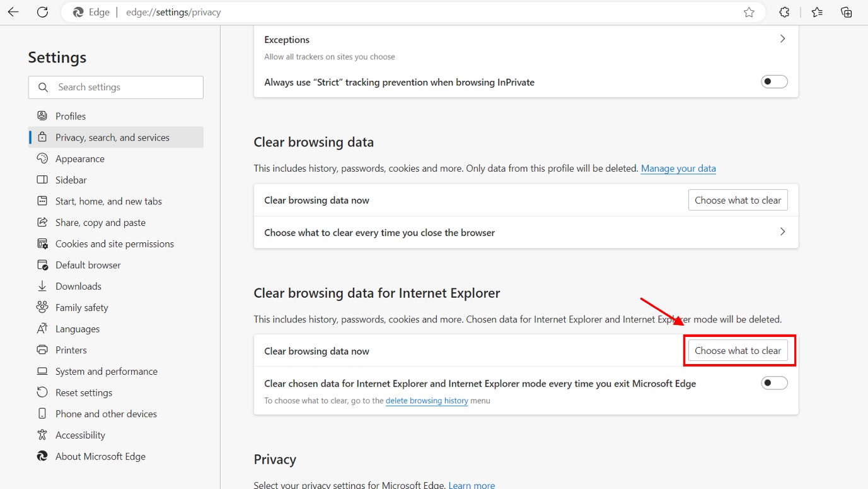Expand the Exceptions row chevron
Viewport: 868px width, 489px height.
pos(782,38)
